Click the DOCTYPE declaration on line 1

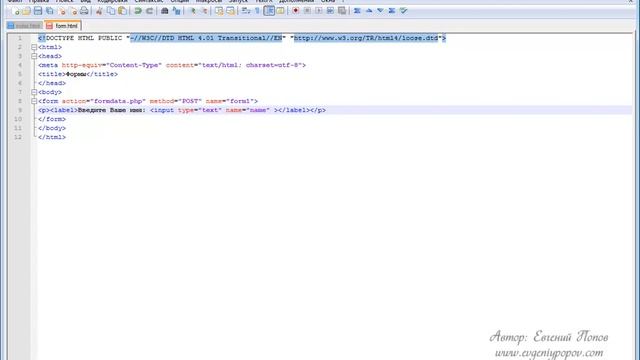tap(242, 38)
